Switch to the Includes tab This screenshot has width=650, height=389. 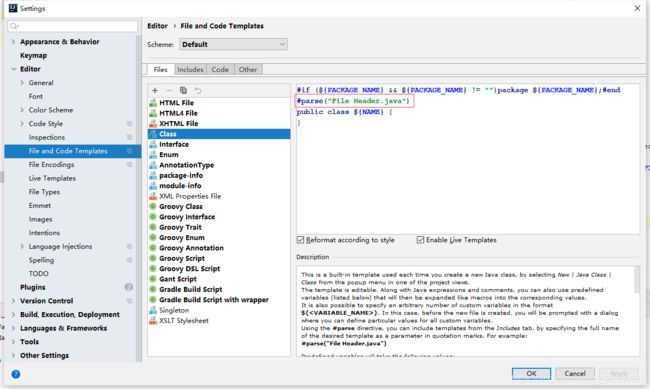190,70
